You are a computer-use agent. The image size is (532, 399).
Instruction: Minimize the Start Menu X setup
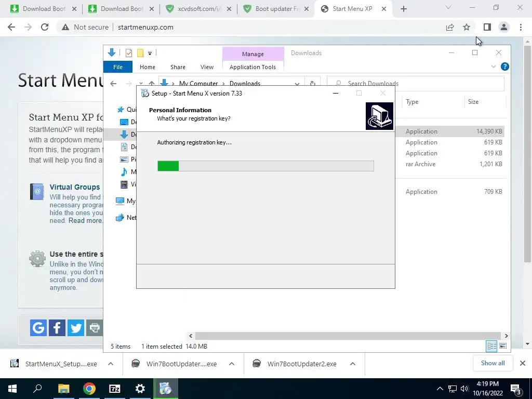tap(336, 94)
